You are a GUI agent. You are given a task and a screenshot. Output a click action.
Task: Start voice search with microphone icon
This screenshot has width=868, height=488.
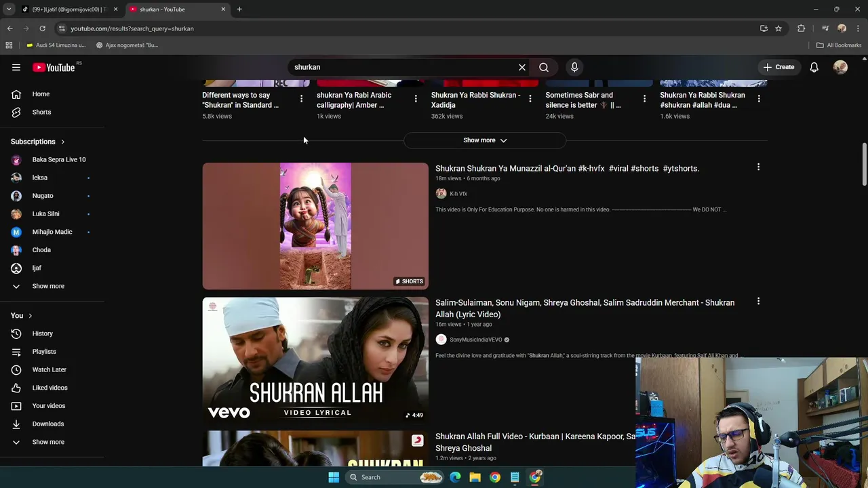pyautogui.click(x=574, y=67)
